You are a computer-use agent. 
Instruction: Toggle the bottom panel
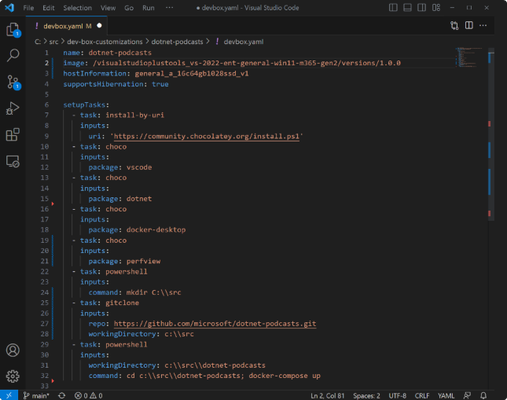(407, 7)
